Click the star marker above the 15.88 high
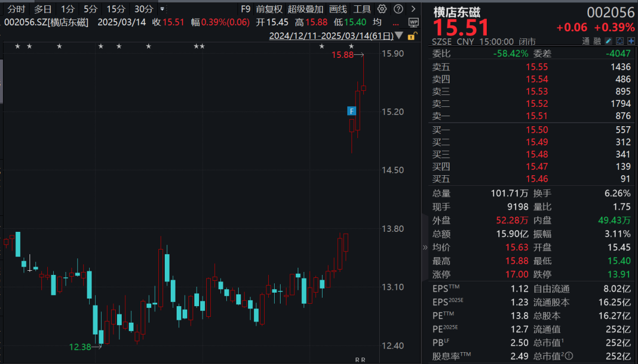Image resolution: width=638 pixels, height=364 pixels. (351, 47)
